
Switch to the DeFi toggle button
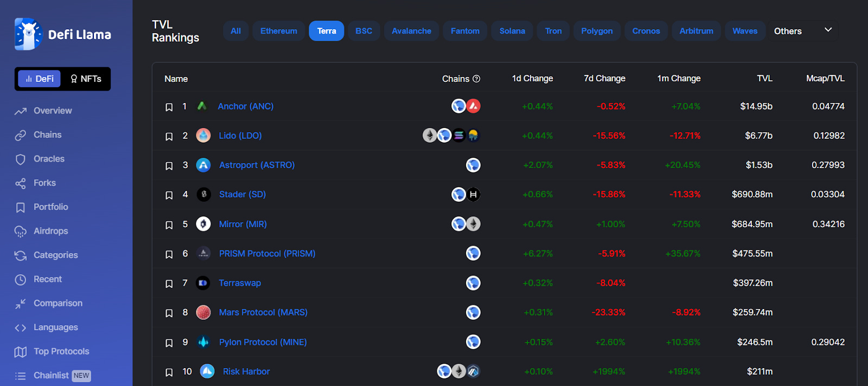tap(40, 79)
